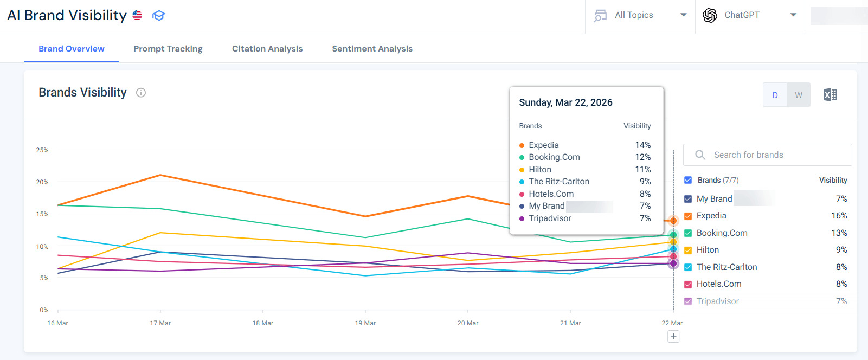The height and width of the screenshot is (360, 868).
Task: Click the 25% y-axis label
Action: coord(42,150)
